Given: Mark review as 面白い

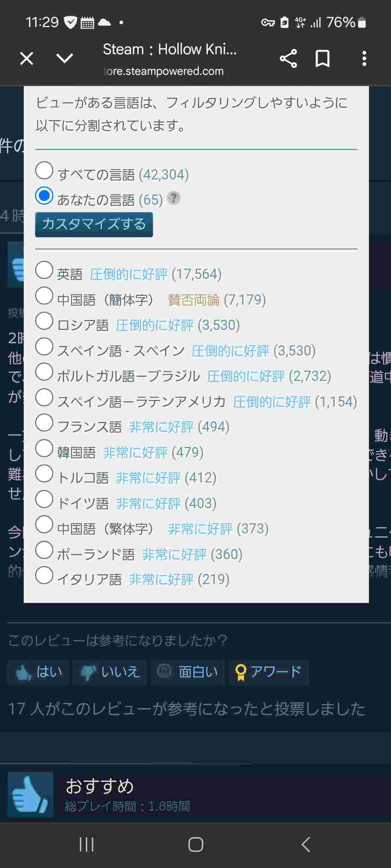Looking at the screenshot, I should [188, 672].
